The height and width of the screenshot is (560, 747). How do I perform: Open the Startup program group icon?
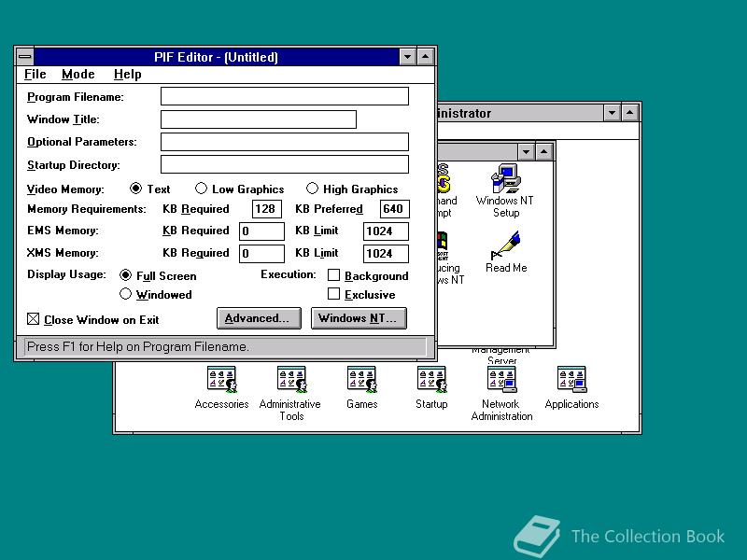click(431, 379)
